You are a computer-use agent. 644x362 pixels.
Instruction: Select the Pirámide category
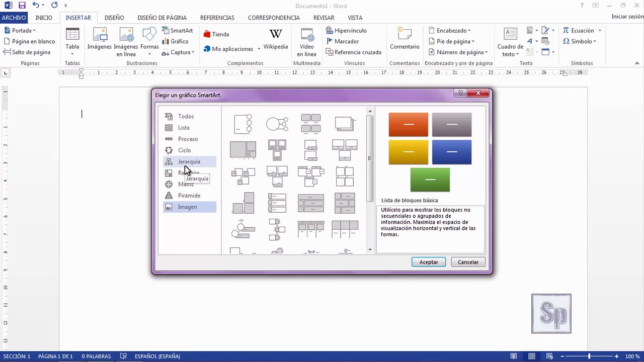click(x=190, y=196)
